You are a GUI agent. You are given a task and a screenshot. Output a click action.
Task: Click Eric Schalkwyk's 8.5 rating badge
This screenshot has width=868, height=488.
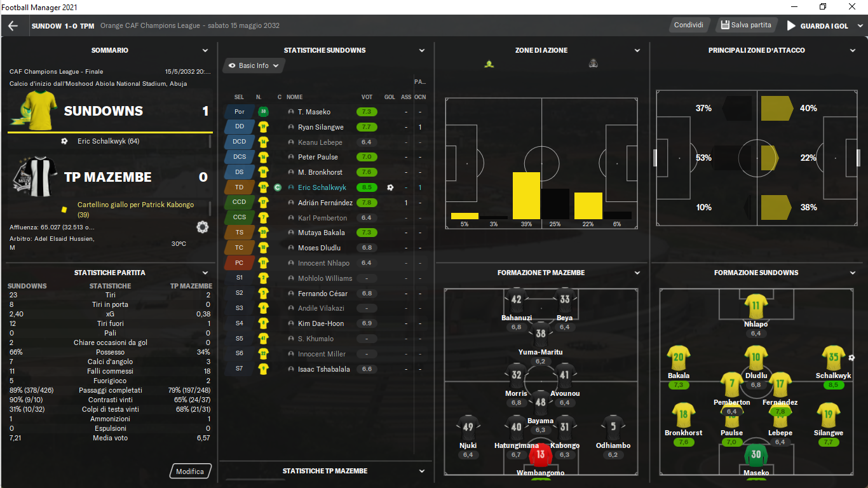pos(367,187)
